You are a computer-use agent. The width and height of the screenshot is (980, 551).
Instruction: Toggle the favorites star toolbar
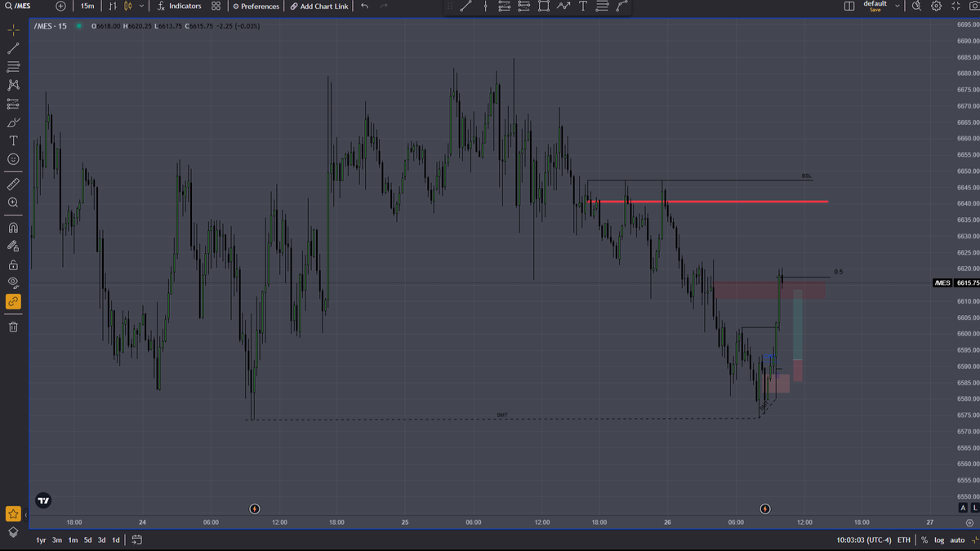pos(13,513)
